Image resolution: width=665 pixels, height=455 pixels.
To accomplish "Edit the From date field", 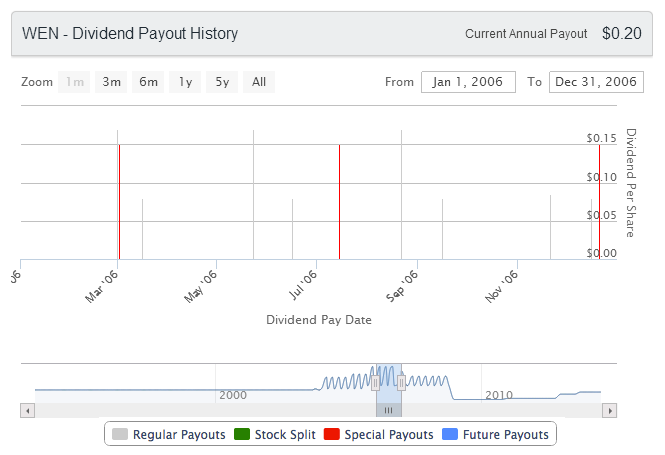I will point(468,82).
